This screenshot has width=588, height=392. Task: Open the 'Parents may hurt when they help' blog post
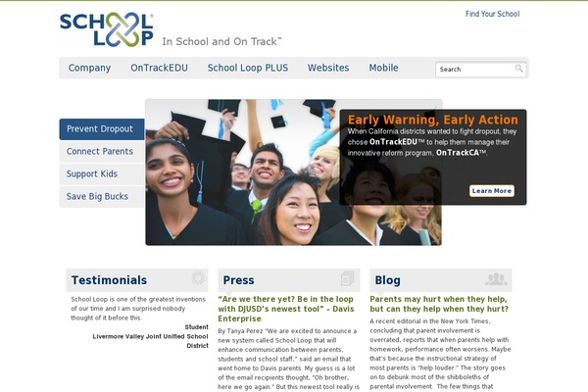[x=439, y=304]
